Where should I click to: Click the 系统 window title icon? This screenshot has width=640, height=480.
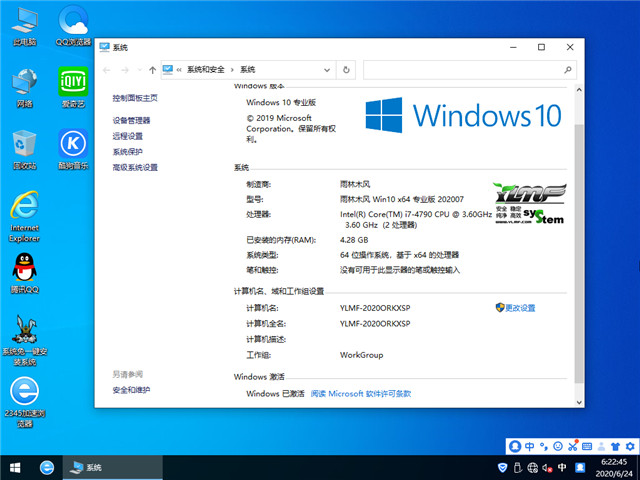104,47
